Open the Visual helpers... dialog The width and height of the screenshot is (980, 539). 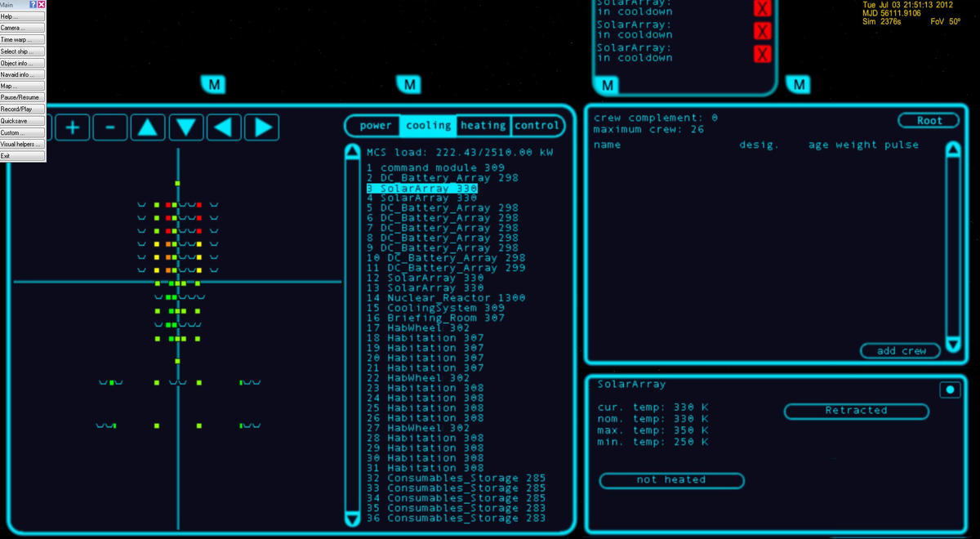23,144
